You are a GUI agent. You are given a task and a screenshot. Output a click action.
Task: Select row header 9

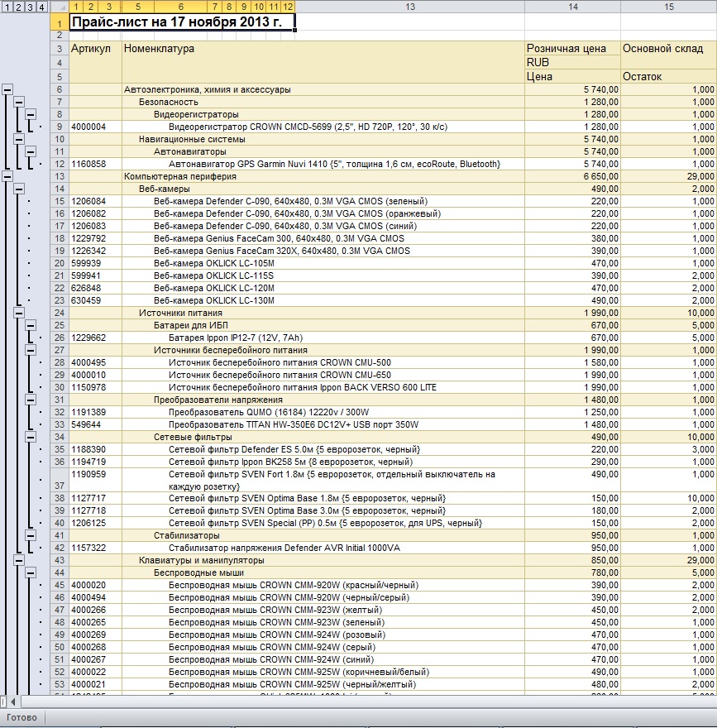click(60, 127)
